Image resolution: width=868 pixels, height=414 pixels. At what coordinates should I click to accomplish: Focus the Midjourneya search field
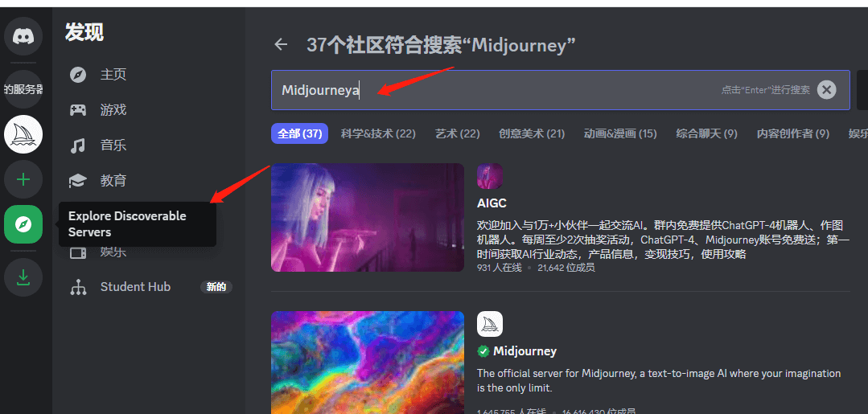(x=560, y=90)
